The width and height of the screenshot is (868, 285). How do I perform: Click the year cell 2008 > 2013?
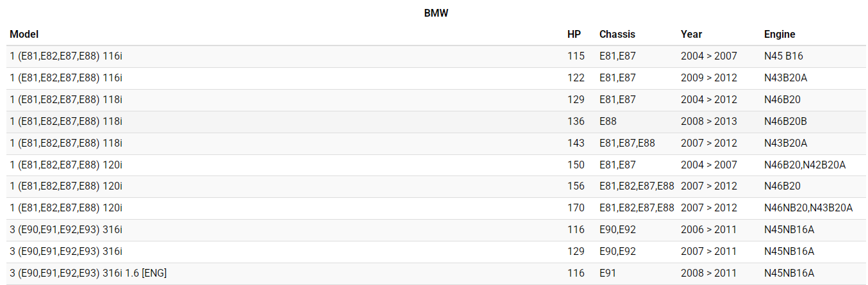click(x=708, y=122)
